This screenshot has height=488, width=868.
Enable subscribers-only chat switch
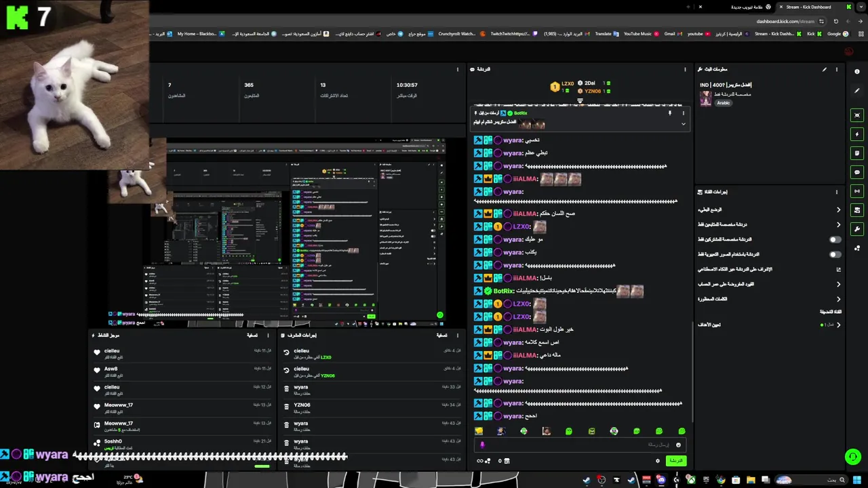coord(835,239)
